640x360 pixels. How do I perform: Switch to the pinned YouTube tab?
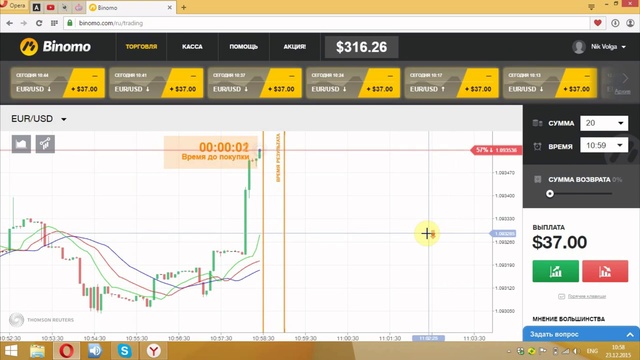[x=51, y=7]
